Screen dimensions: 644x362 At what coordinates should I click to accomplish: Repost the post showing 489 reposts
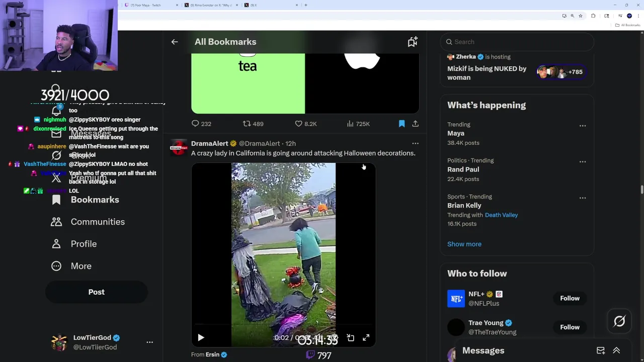[x=253, y=124]
